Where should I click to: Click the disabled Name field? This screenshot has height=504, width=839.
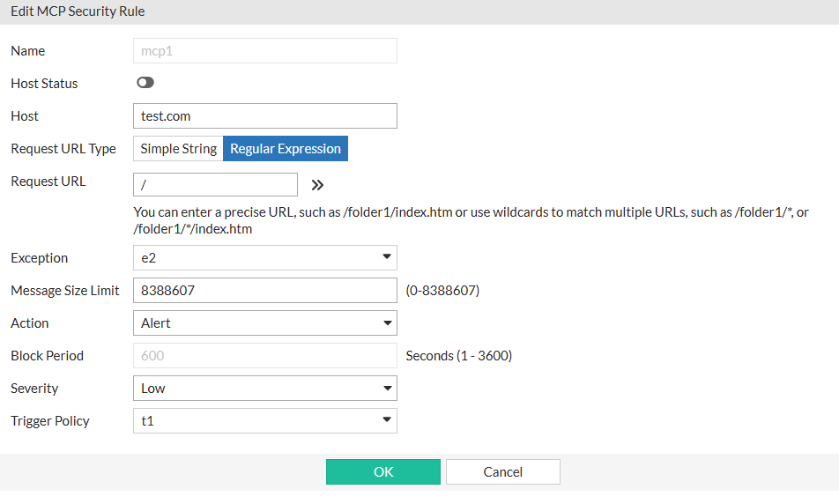[x=264, y=51]
